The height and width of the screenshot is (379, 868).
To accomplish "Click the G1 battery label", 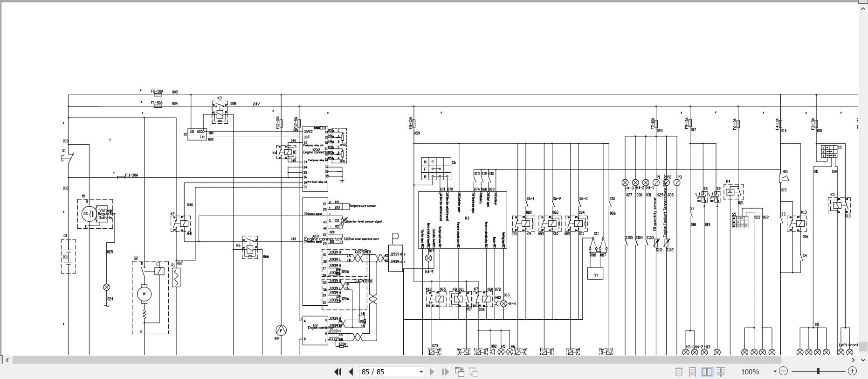I will (65, 236).
